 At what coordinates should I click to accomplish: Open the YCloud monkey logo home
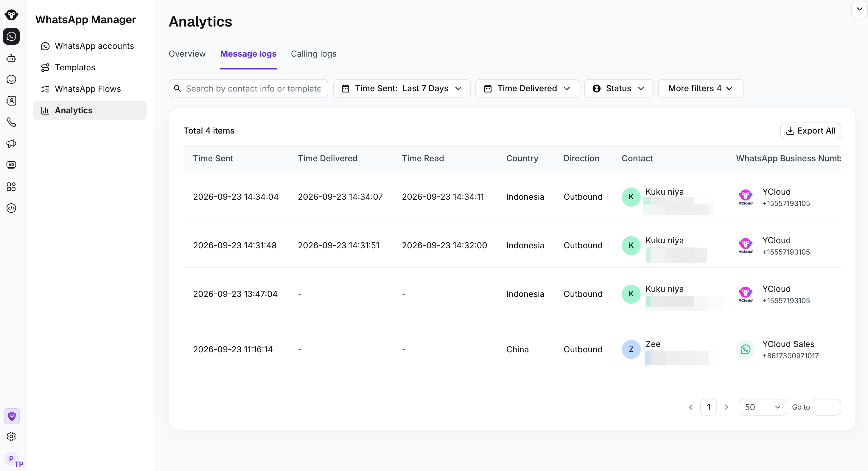(11, 15)
